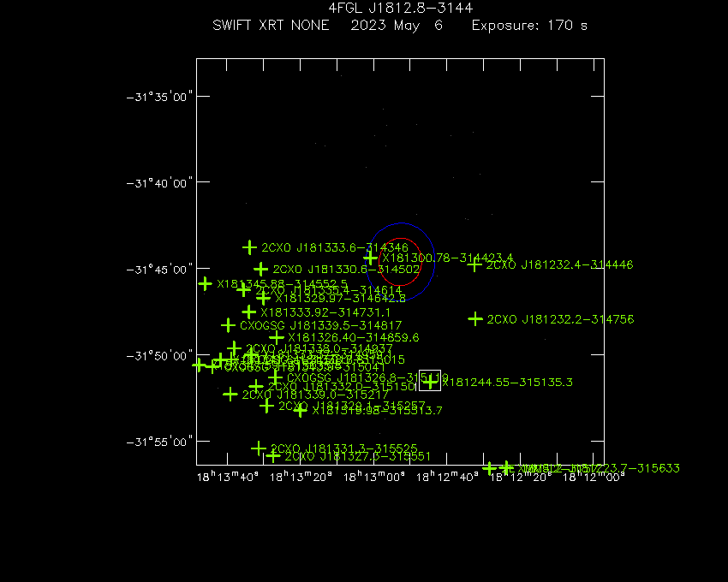This screenshot has height=582, width=728.
Task: Click declination axis label -31°45'00"
Action: coord(159,270)
